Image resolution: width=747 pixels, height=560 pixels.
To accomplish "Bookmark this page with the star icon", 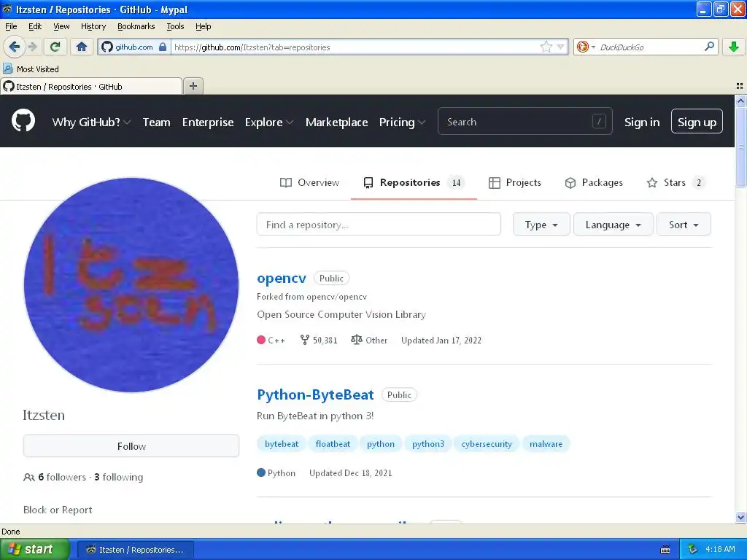I will point(546,47).
